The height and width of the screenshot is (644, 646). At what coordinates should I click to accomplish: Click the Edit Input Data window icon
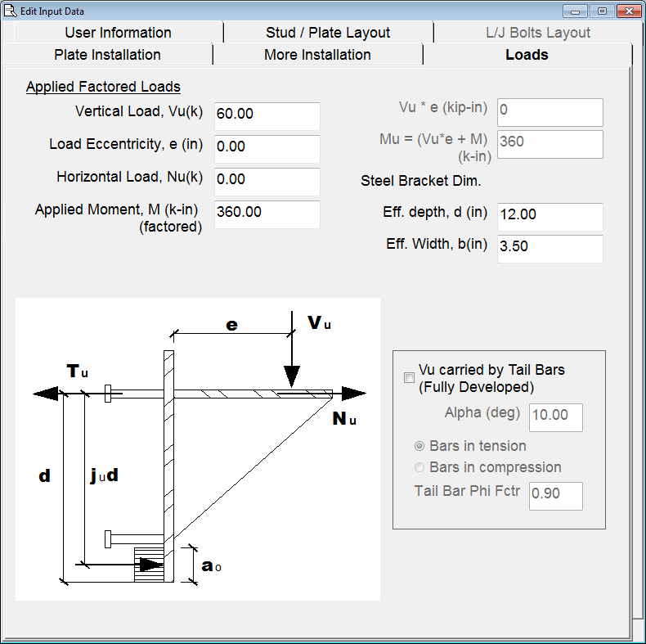(11, 11)
